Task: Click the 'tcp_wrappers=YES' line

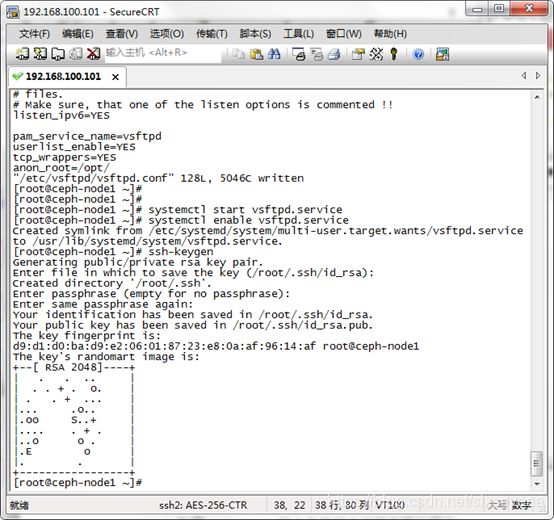Action: (64, 158)
